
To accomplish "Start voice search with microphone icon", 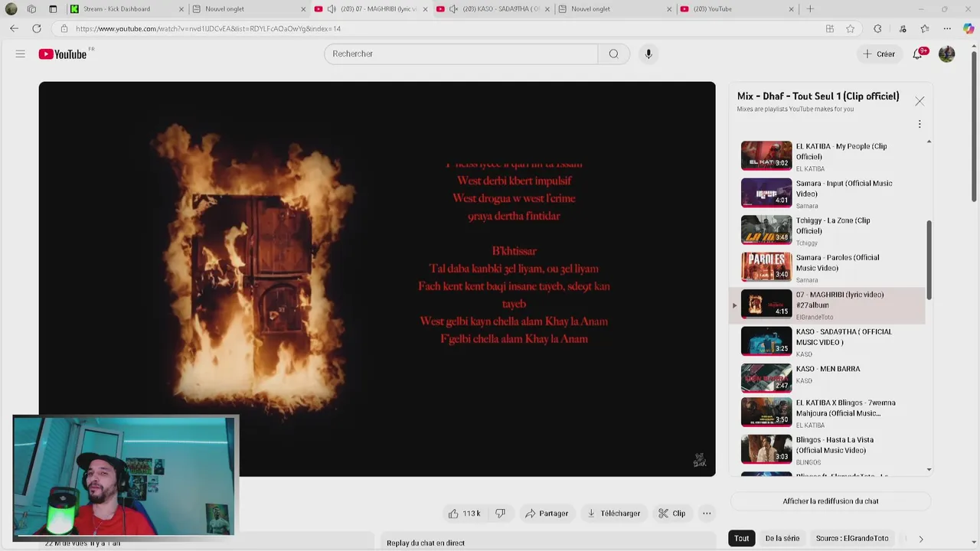I will pyautogui.click(x=648, y=54).
